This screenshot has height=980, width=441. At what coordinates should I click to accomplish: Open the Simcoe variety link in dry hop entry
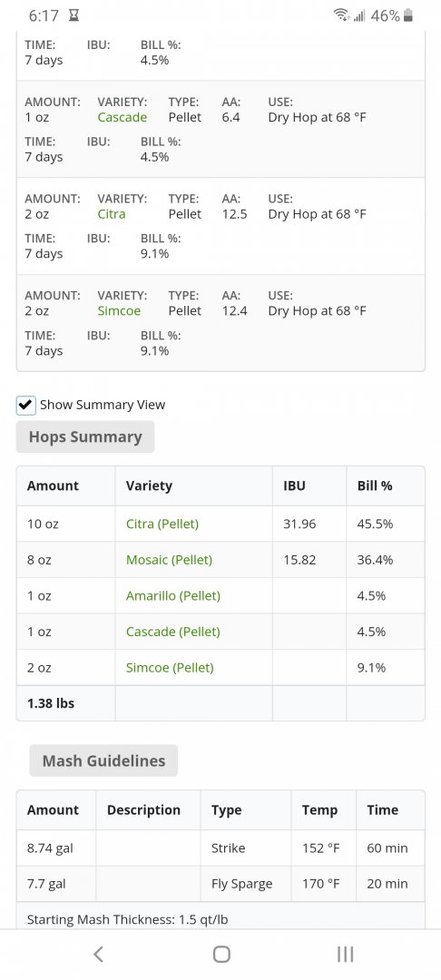tap(119, 310)
